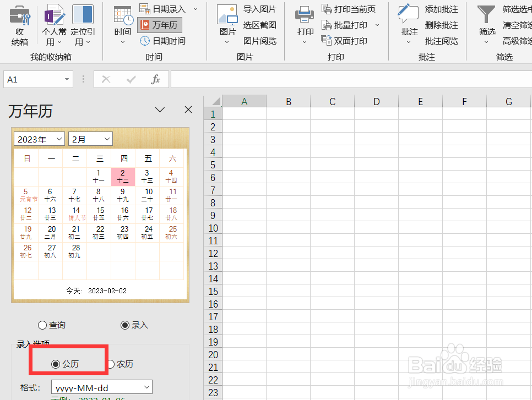Expand the 图片 button dropdown arrow

[227, 42]
